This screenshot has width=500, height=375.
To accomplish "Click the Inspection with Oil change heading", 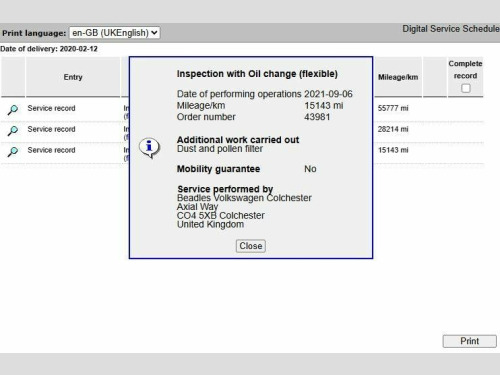I will click(257, 74).
